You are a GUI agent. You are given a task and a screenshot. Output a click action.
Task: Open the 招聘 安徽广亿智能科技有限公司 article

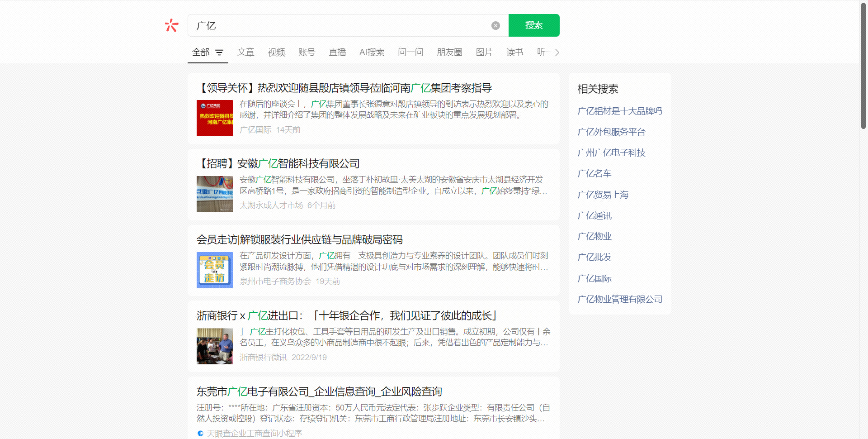click(278, 163)
